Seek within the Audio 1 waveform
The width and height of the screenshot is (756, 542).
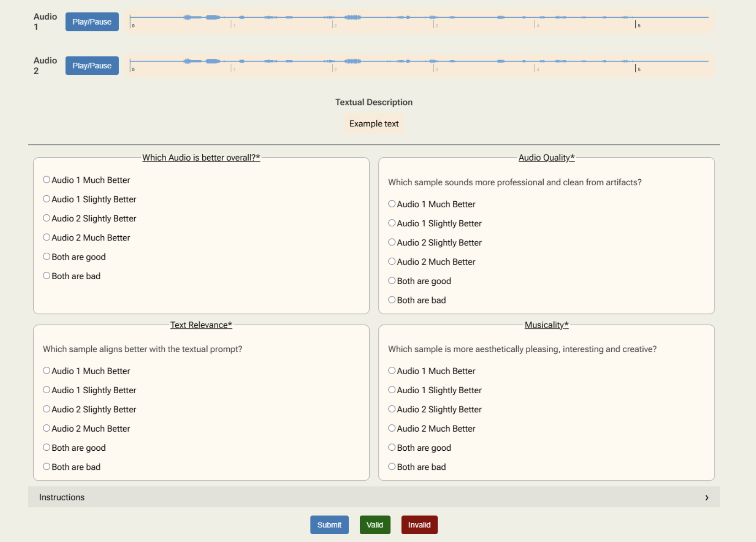tap(419, 21)
